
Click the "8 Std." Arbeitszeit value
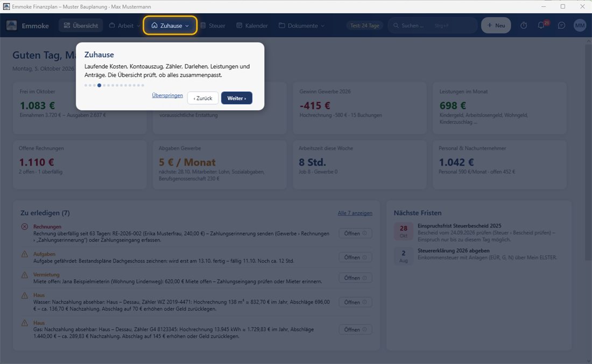(x=312, y=162)
